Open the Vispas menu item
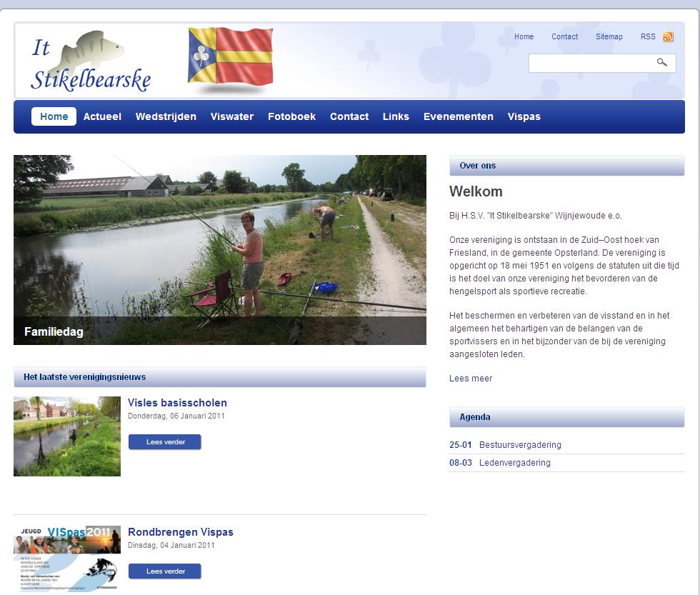Viewport: 700px width, 595px height. 524,116
